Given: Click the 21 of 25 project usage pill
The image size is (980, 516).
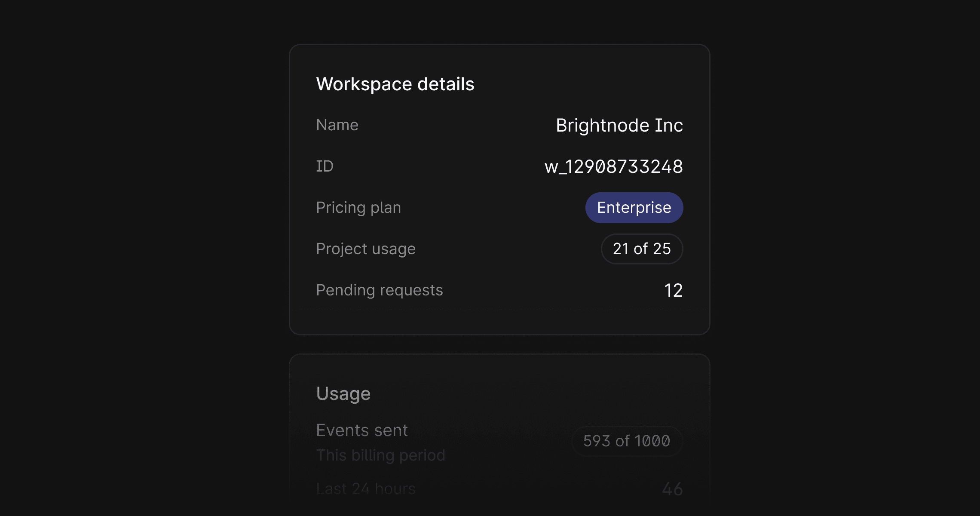Looking at the screenshot, I should [x=642, y=249].
